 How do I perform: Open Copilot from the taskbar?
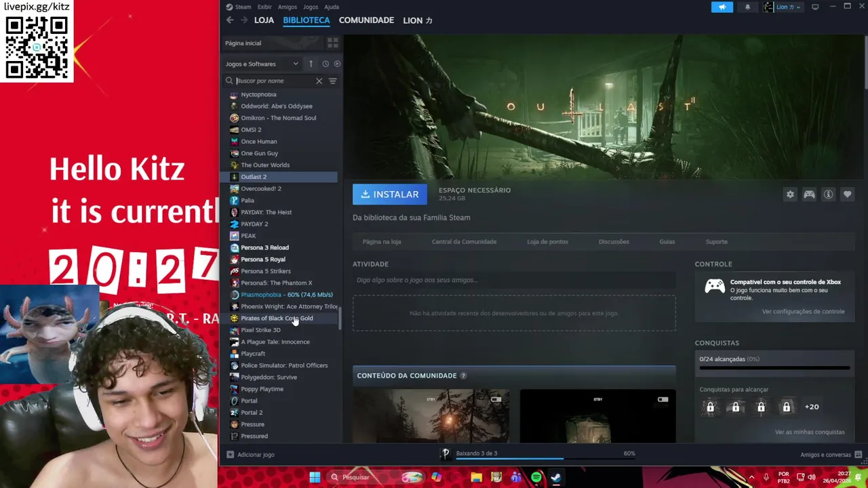click(x=436, y=477)
